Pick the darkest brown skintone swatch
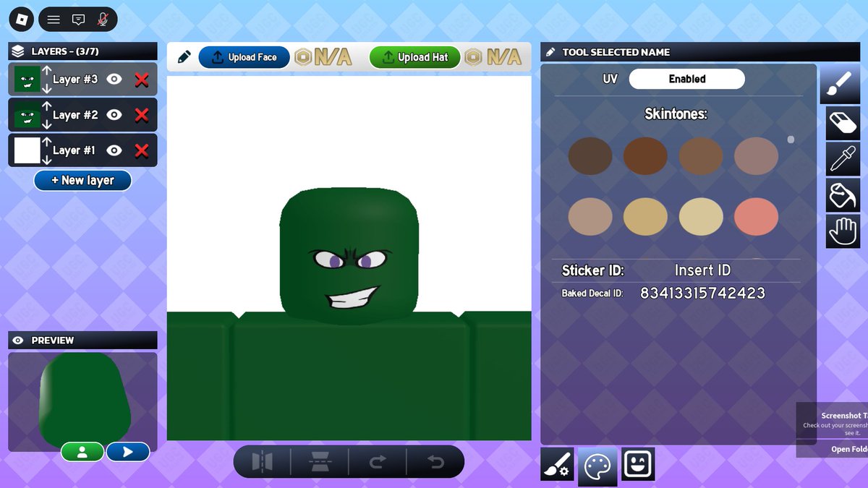The image size is (868, 488). point(590,155)
